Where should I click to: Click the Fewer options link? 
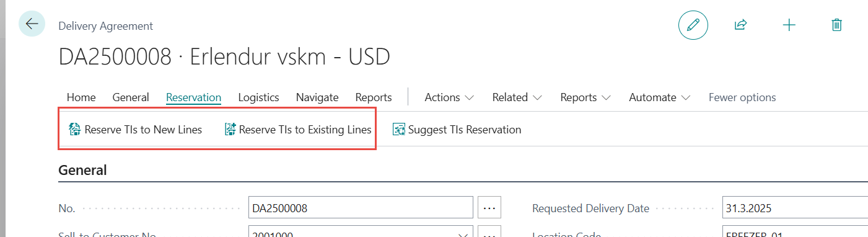click(742, 97)
